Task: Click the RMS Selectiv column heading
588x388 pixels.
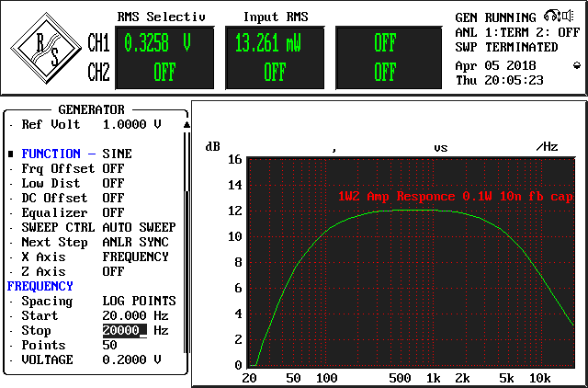Action: (162, 17)
